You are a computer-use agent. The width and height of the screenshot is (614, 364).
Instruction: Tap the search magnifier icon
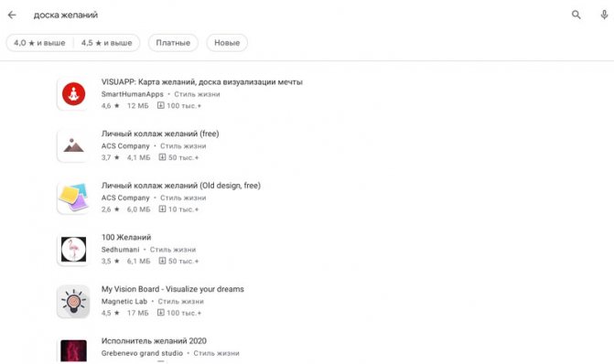click(576, 15)
